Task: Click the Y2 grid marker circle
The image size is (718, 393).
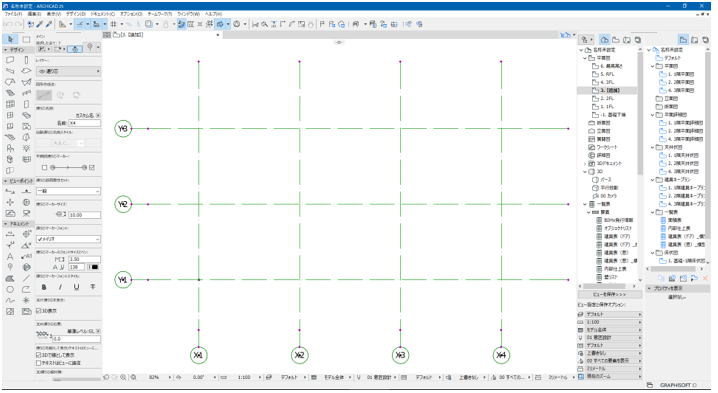Action: [x=123, y=204]
